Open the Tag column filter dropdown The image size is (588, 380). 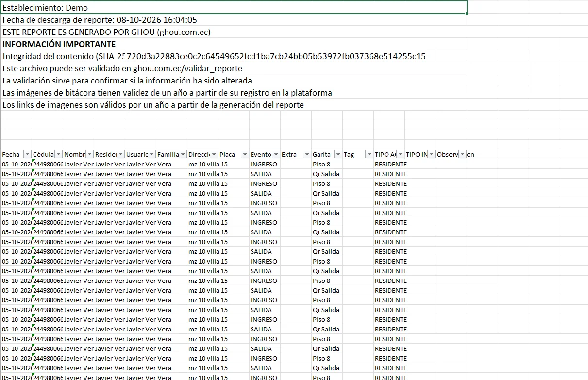point(369,154)
